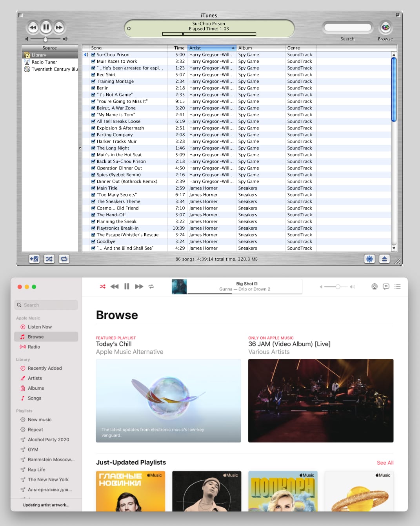The width and height of the screenshot is (420, 526).
Task: Select Browse in the Music sidebar
Action: click(x=46, y=337)
